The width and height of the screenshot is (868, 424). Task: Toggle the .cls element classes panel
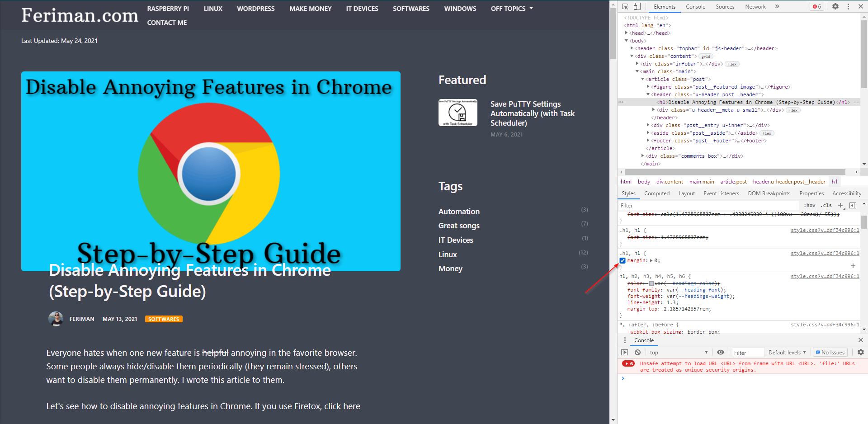point(826,205)
